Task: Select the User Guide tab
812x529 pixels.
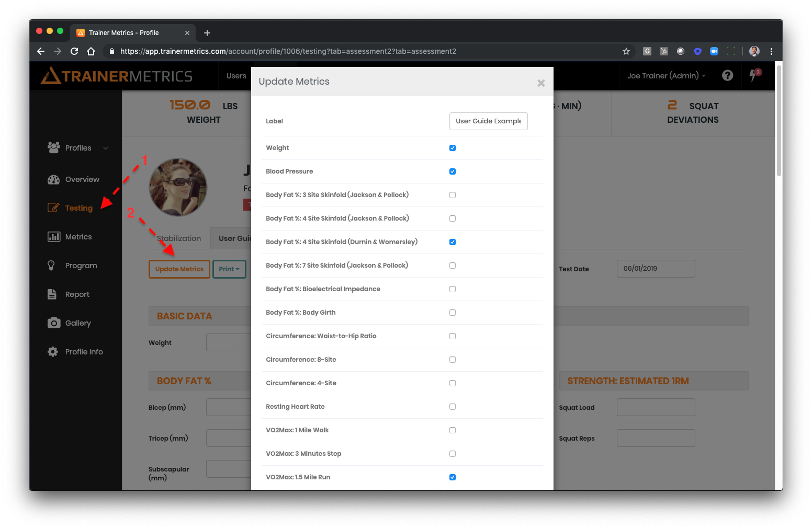Action: click(231, 238)
